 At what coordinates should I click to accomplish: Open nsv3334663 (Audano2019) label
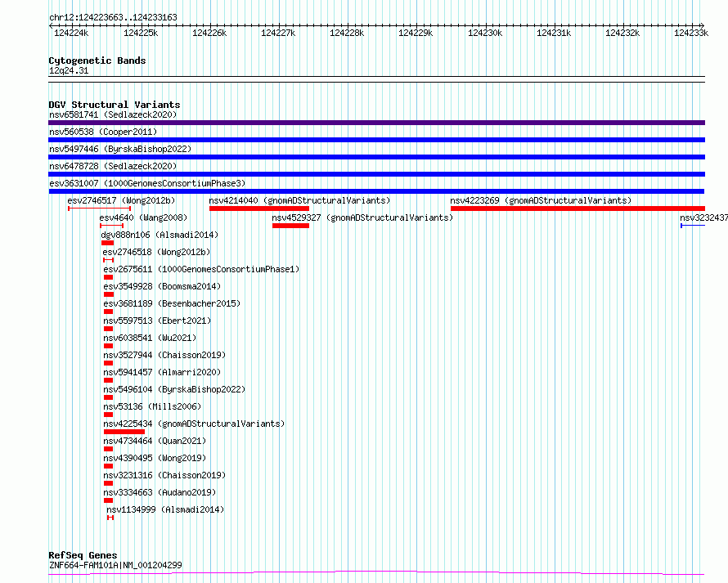tap(160, 492)
